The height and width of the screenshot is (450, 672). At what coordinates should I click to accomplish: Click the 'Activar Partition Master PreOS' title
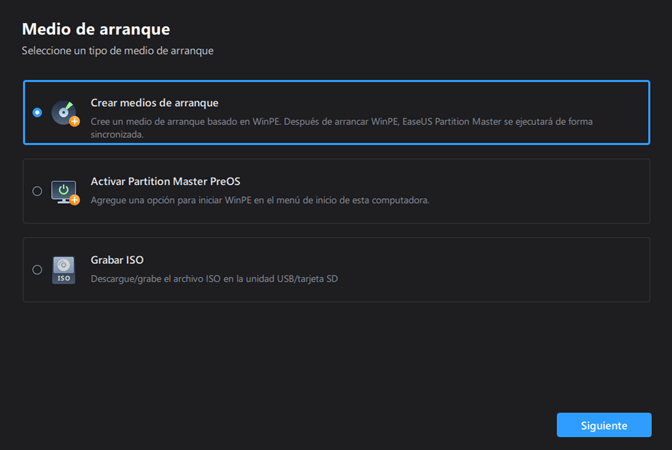165,181
